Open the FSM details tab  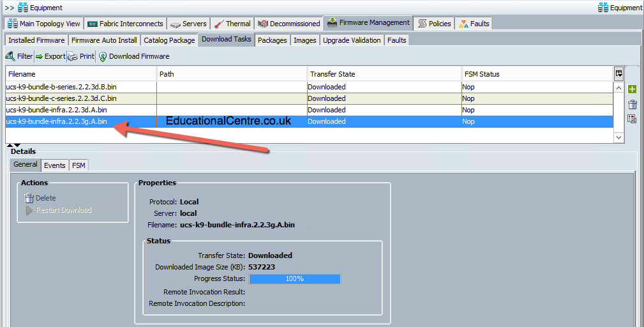click(x=79, y=165)
